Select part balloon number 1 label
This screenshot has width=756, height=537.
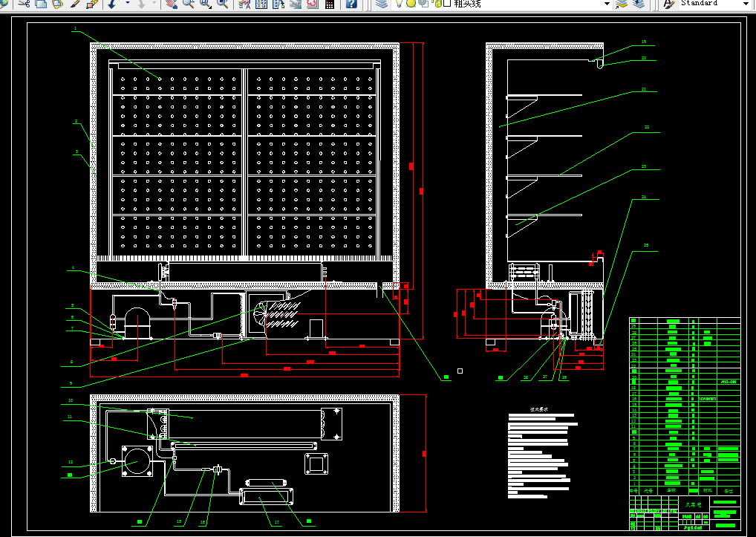point(75,28)
